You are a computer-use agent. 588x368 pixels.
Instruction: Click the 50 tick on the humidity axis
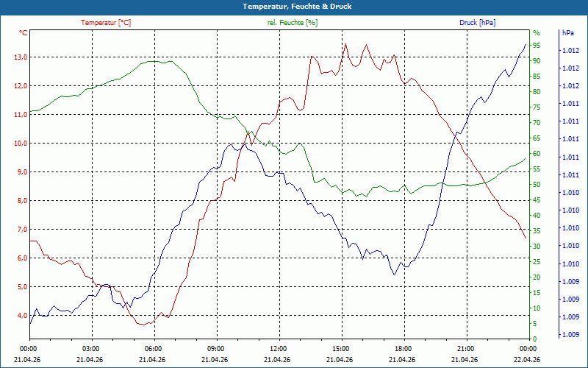click(x=537, y=185)
